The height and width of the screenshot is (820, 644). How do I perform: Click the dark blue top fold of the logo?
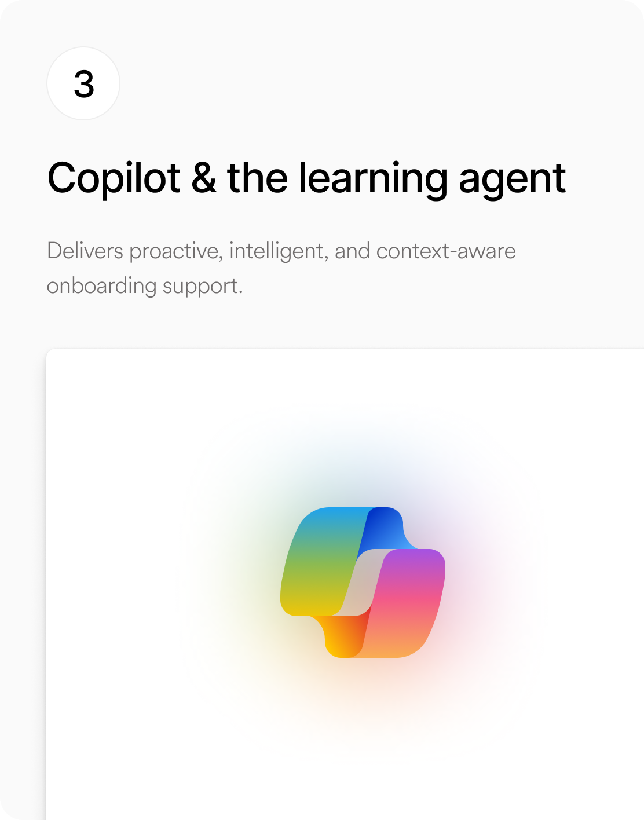click(x=385, y=527)
